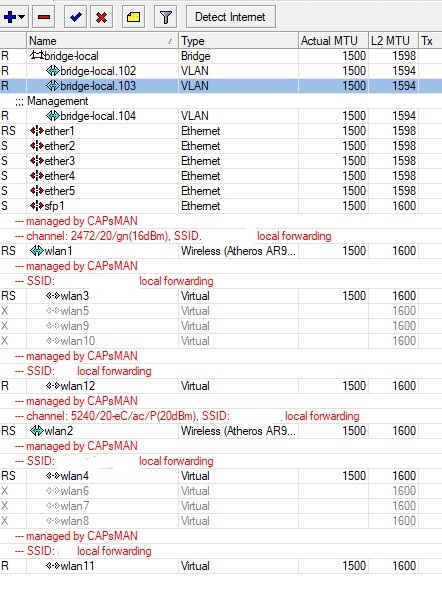Click the X flag of disabled wlan5
442x590 pixels.
pyautogui.click(x=5, y=311)
